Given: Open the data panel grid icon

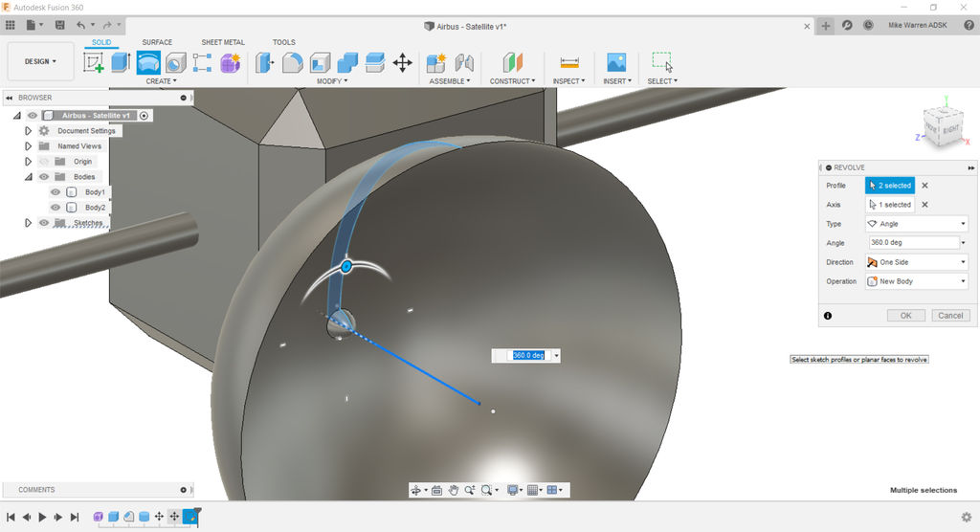Looking at the screenshot, I should [10, 25].
